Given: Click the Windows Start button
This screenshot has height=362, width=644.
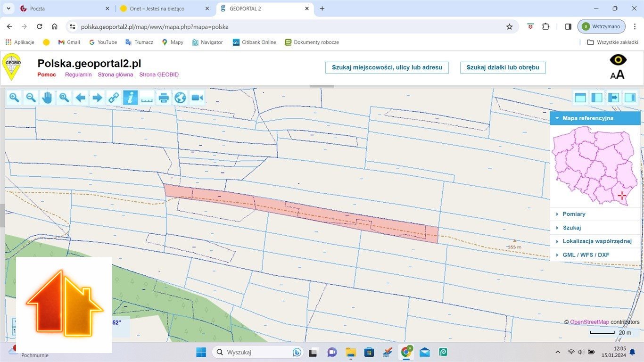Looking at the screenshot, I should [x=201, y=352].
